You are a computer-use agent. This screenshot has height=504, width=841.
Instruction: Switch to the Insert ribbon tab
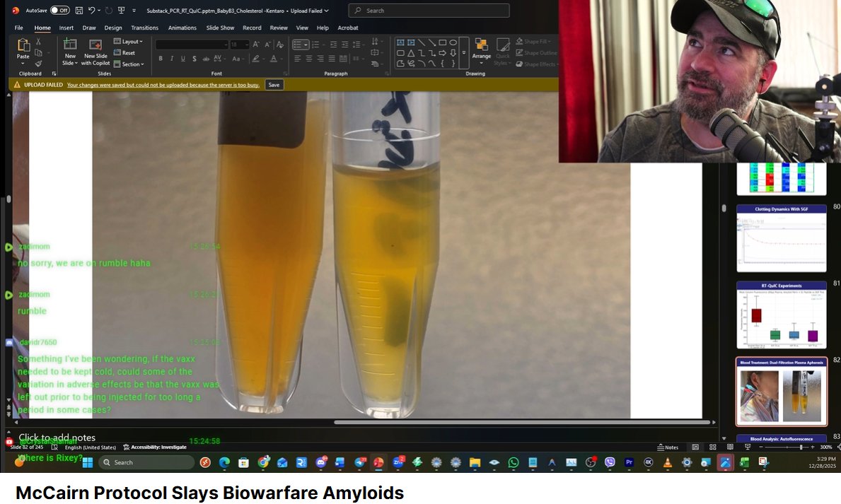coord(66,28)
